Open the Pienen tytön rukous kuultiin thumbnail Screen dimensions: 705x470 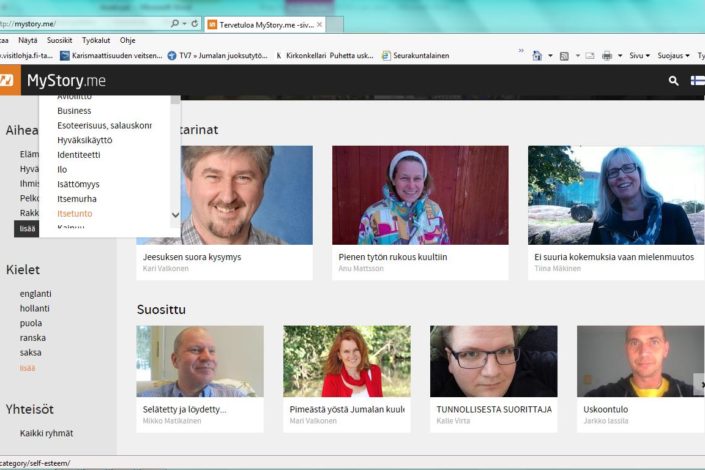[x=420, y=195]
